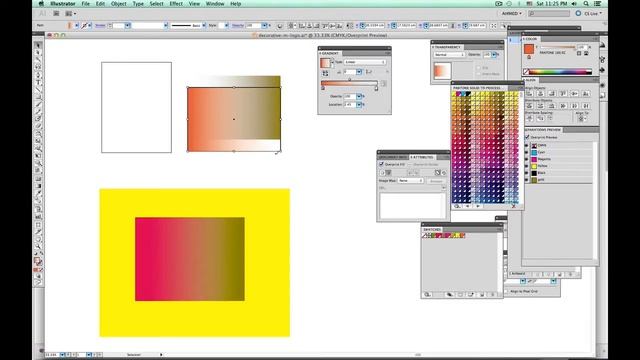The height and width of the screenshot is (360, 640).
Task: Click Horizontal Distribute Right in Align panel
Action: pos(586,106)
